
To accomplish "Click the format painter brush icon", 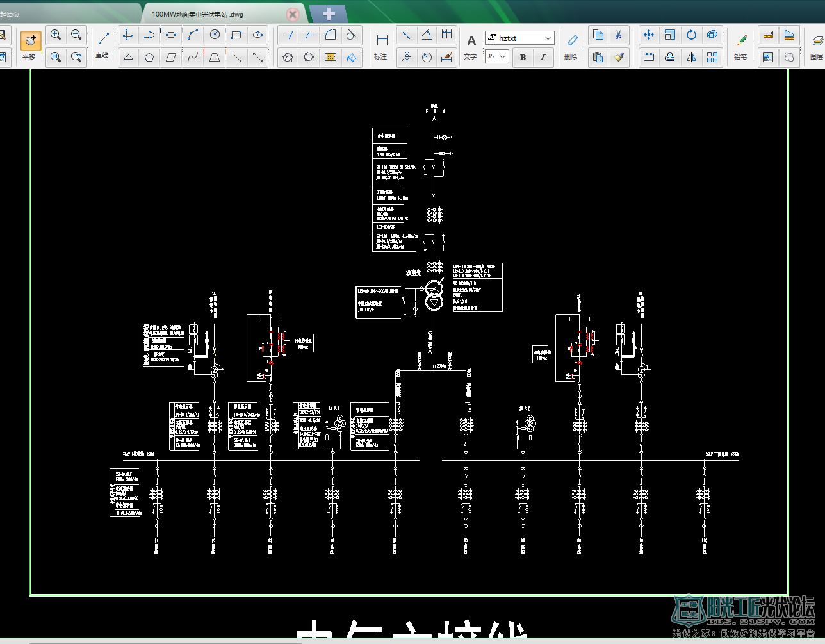I will (619, 57).
